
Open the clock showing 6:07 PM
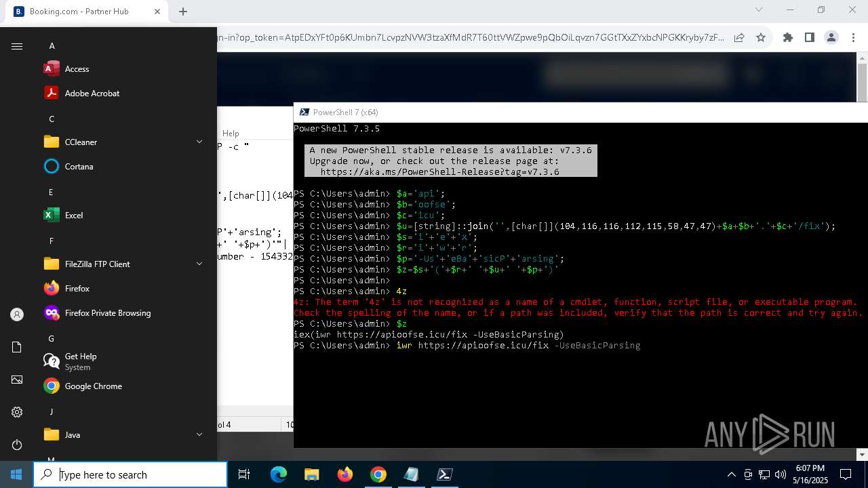pos(810,474)
